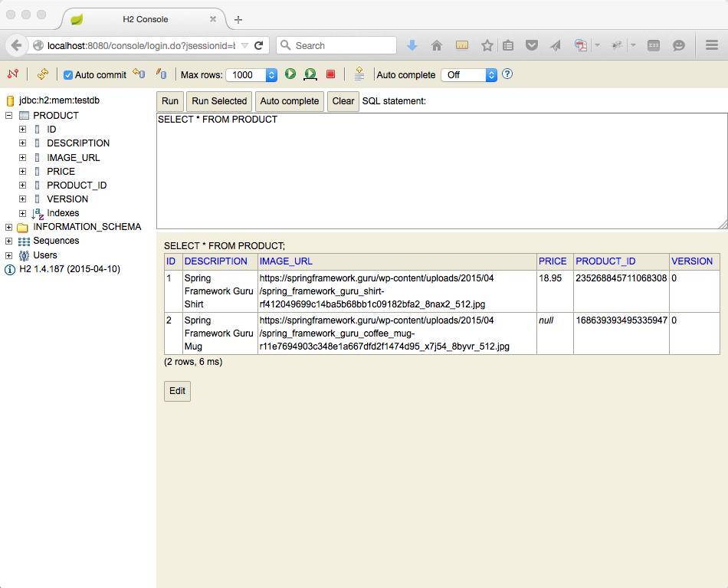
Task: Click the ruler addon icon in toolbar
Action: tap(462, 45)
